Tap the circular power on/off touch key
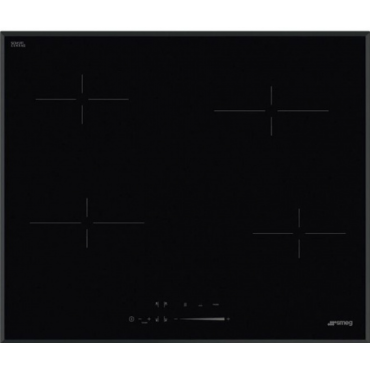The image size is (370, 370). 131,319
